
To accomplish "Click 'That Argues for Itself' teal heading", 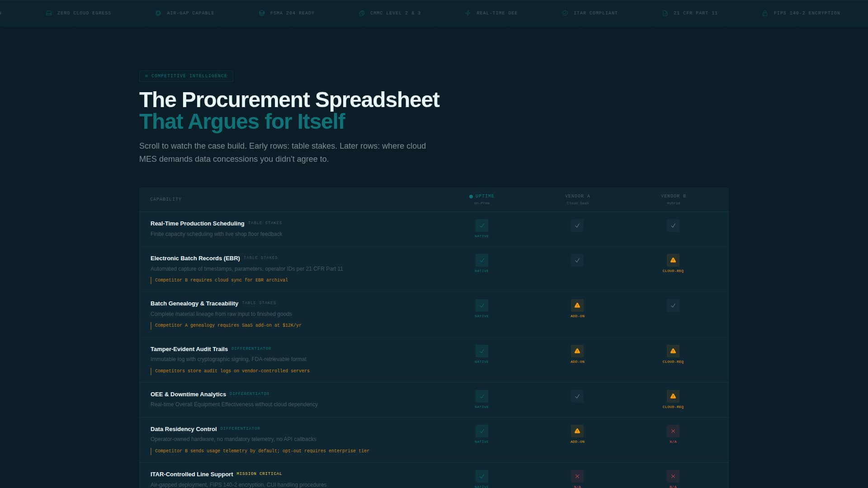I will tap(242, 122).
